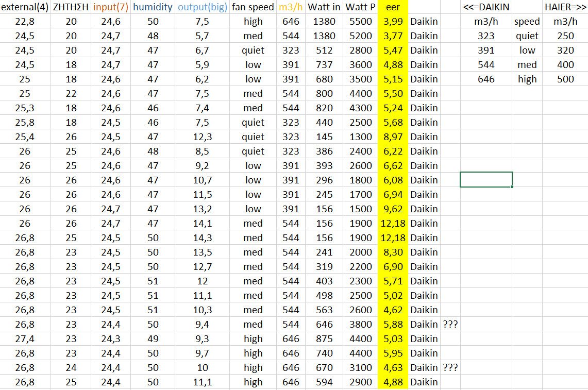Select the output value 10,7
Screen dimensions: 588x390
203,180
